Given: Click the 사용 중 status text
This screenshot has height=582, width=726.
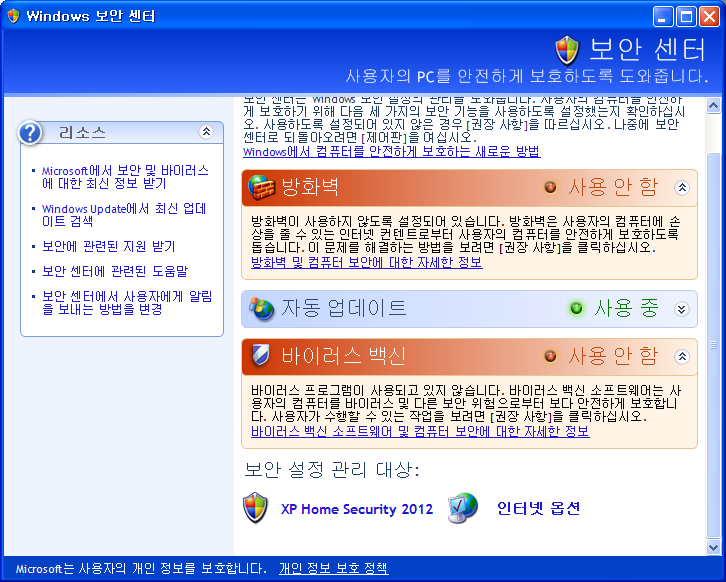Looking at the screenshot, I should [x=626, y=308].
